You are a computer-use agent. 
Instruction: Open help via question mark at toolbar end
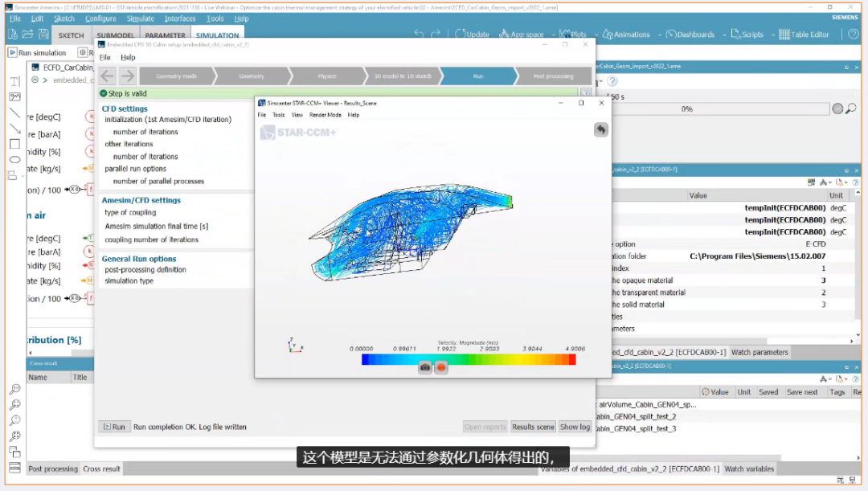pyautogui.click(x=853, y=35)
